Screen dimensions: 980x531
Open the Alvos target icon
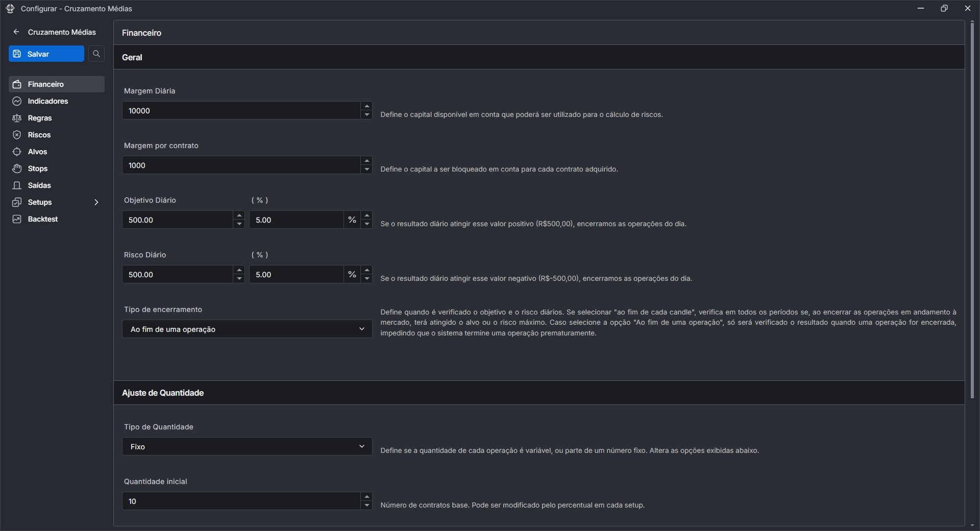point(17,152)
